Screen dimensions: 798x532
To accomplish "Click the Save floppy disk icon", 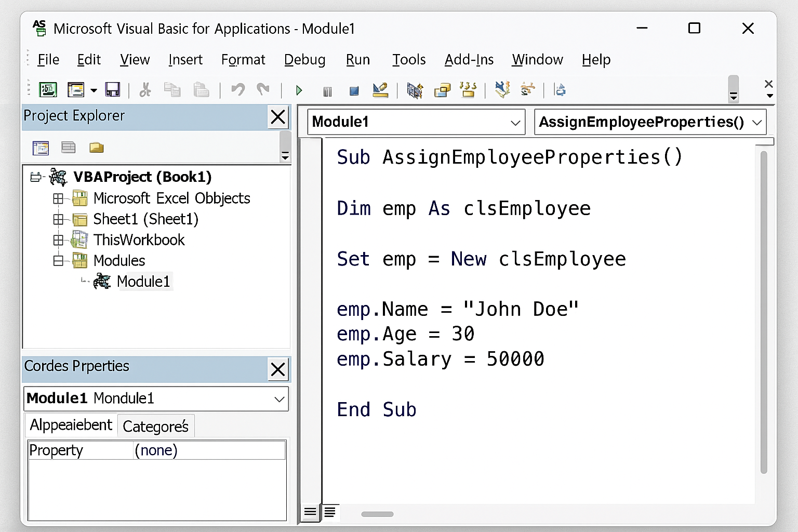I will click(x=112, y=90).
